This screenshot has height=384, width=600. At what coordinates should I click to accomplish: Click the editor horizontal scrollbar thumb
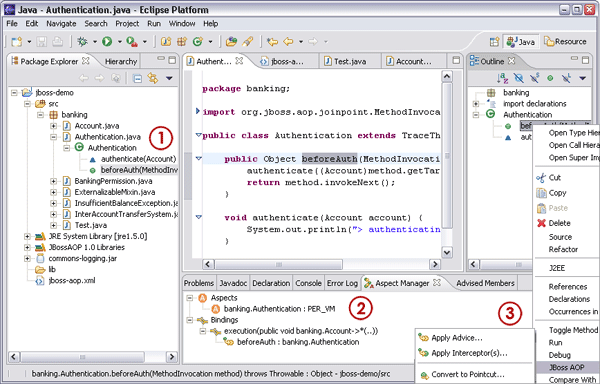coord(279,264)
